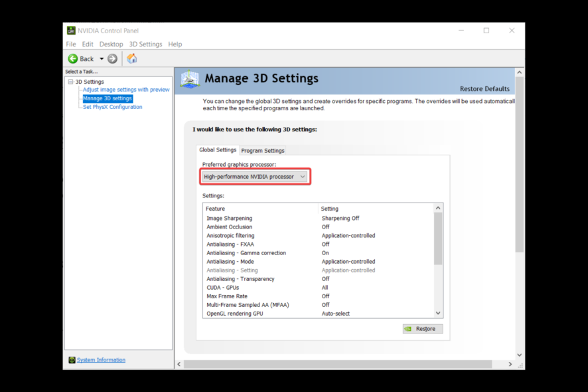Viewport: 588px width, 392px height.
Task: Click the horizontal scrollbar thumb
Action: tap(338, 364)
